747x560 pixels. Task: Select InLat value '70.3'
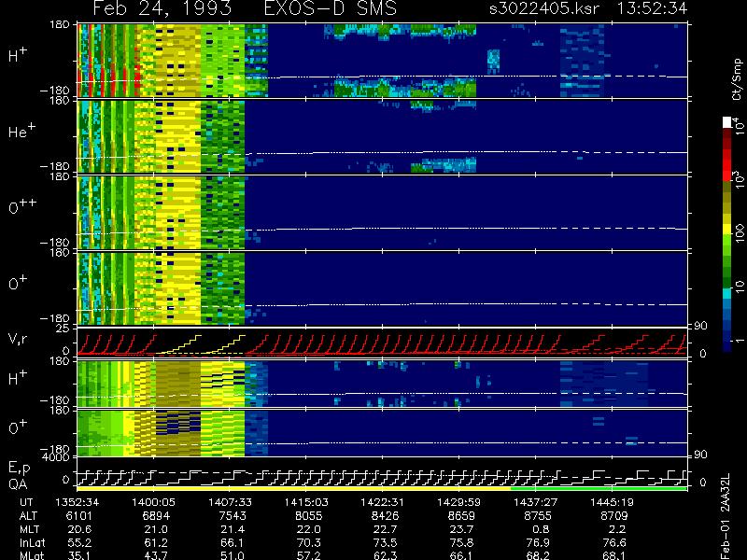point(309,542)
